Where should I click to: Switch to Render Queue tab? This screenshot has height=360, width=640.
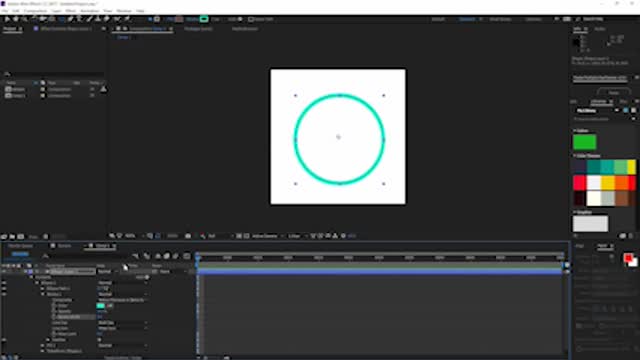[x=20, y=246]
